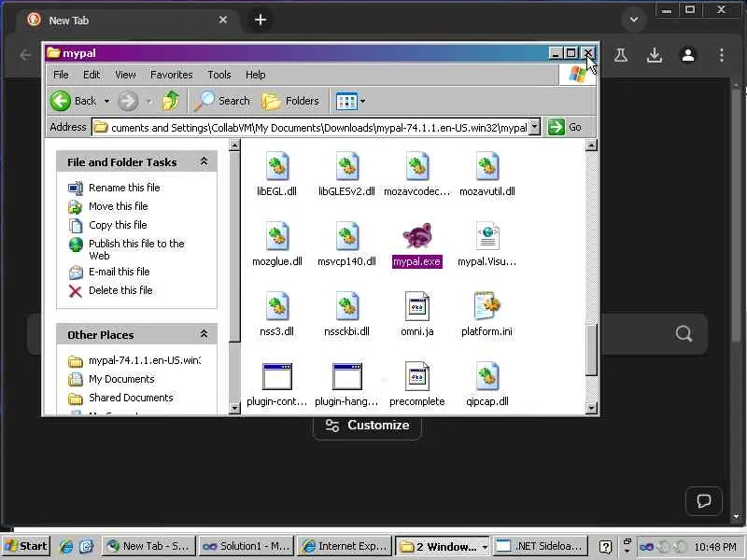Screen dimensions: 747x560
Task: Click the task pane scrollbar down arrow
Action: pyautogui.click(x=234, y=408)
